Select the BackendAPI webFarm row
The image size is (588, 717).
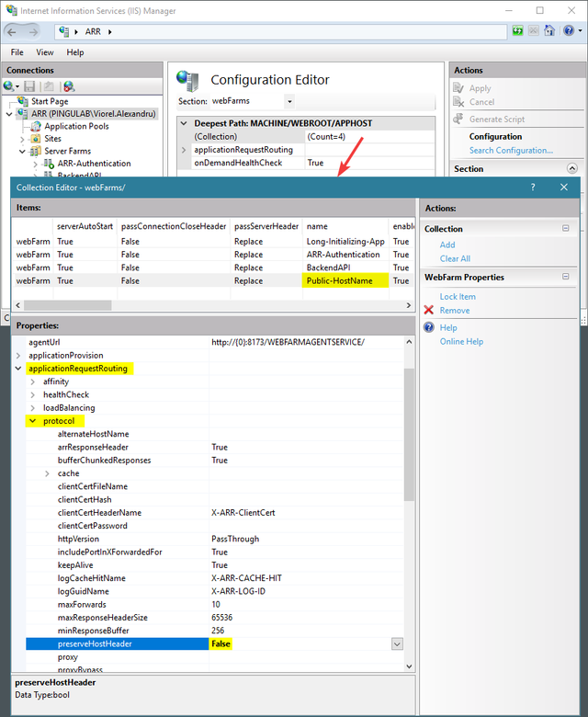point(213,267)
